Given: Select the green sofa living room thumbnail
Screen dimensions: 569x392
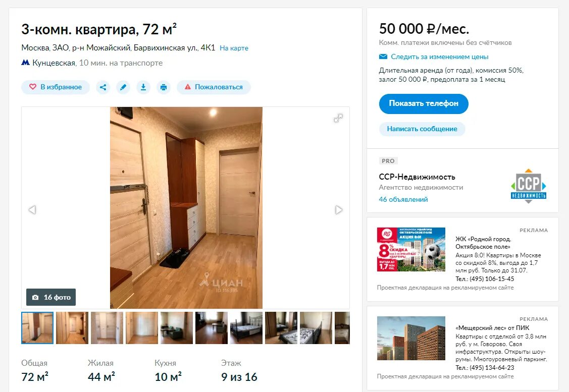Looking at the screenshot, I should coord(177,328).
